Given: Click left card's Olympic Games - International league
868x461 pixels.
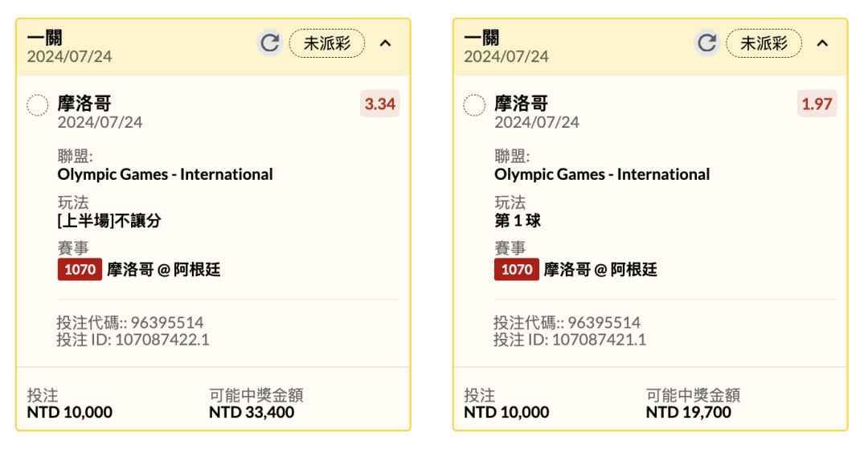Looking at the screenshot, I should (x=165, y=174).
